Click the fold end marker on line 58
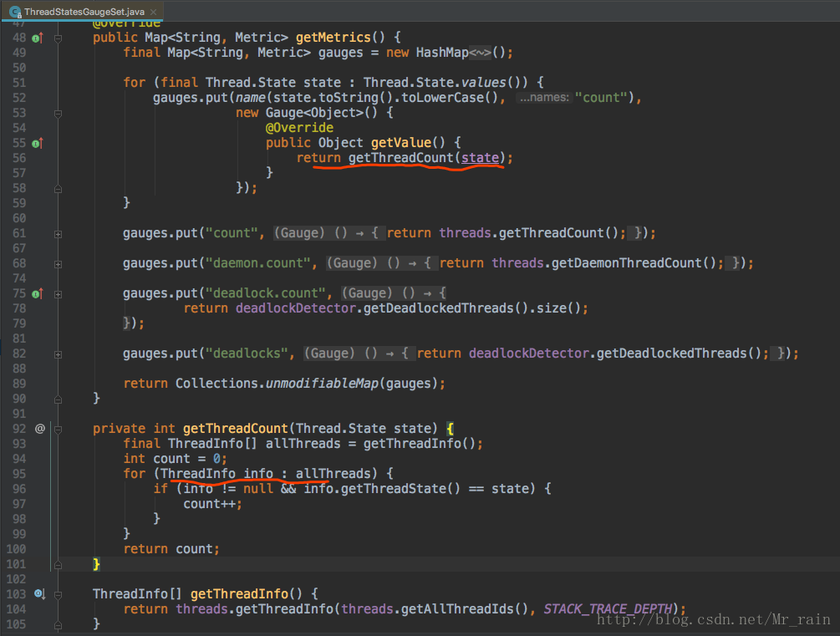Screen dimensions: 840x636 (58, 189)
